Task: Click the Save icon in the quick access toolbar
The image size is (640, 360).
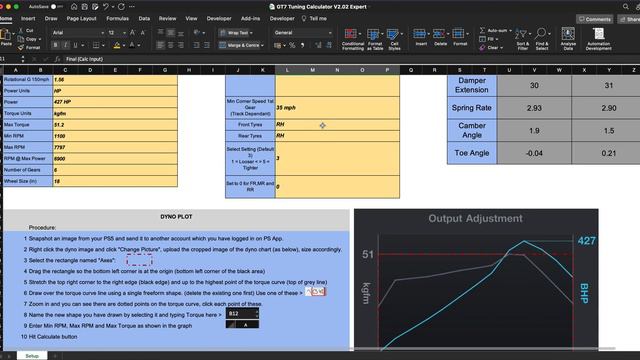Action: pos(84,7)
